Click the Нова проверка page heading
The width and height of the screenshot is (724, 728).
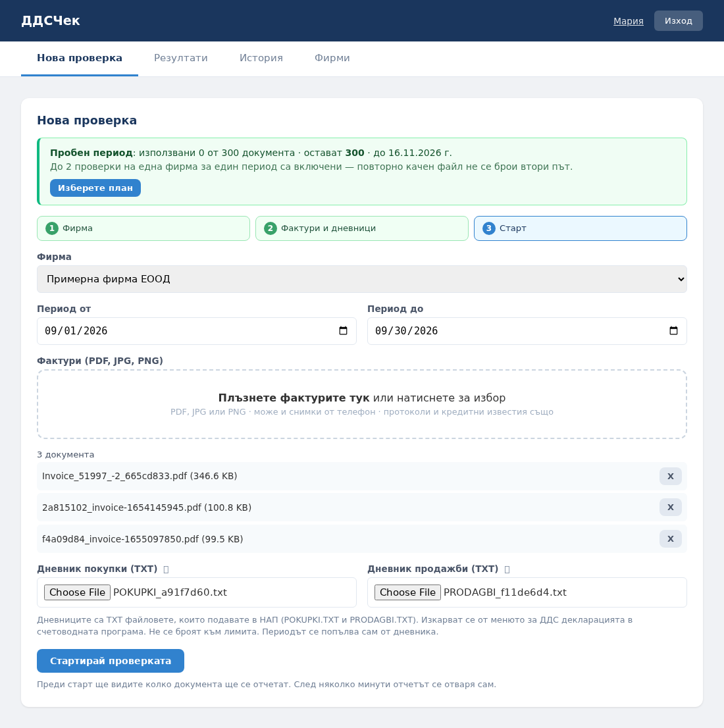point(87,120)
